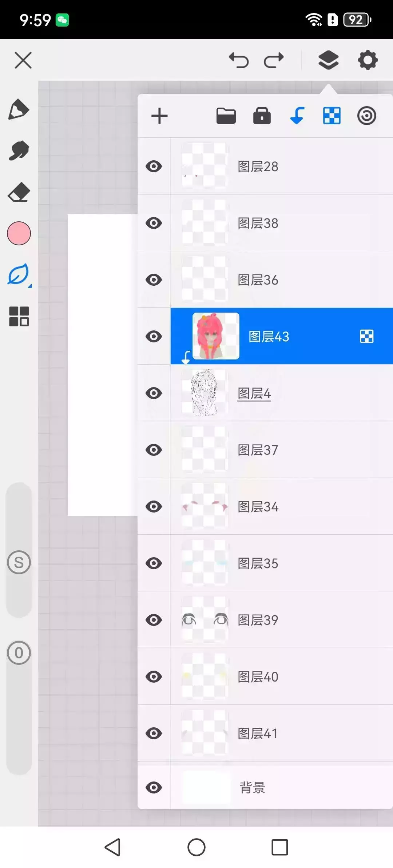Select layer 图层34
The height and width of the screenshot is (868, 393).
(282, 506)
